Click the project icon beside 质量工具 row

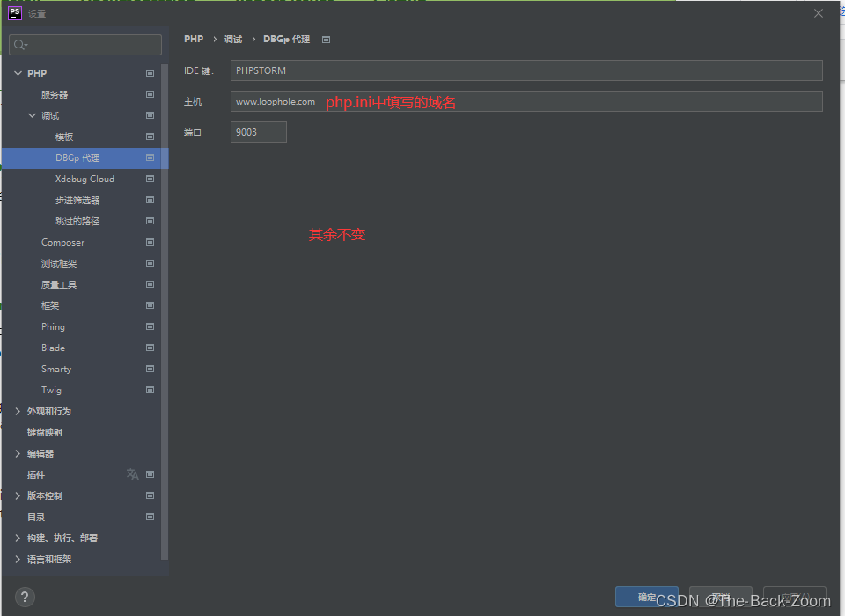pos(150,284)
